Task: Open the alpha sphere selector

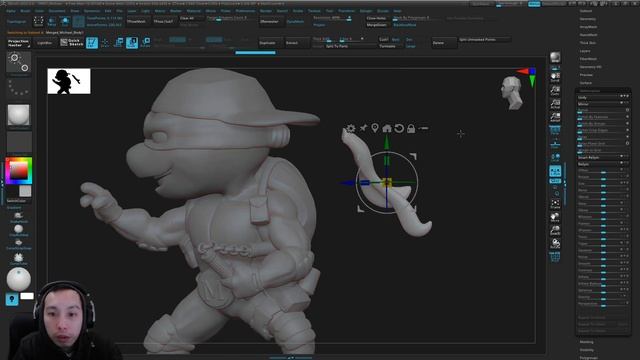Action: click(x=19, y=115)
